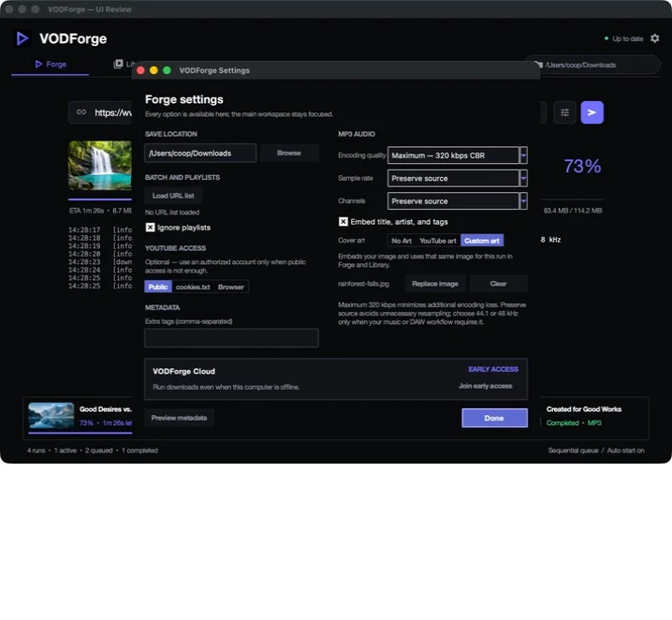
Task: Click the Good Desires vs. queue item title
Action: click(106, 409)
